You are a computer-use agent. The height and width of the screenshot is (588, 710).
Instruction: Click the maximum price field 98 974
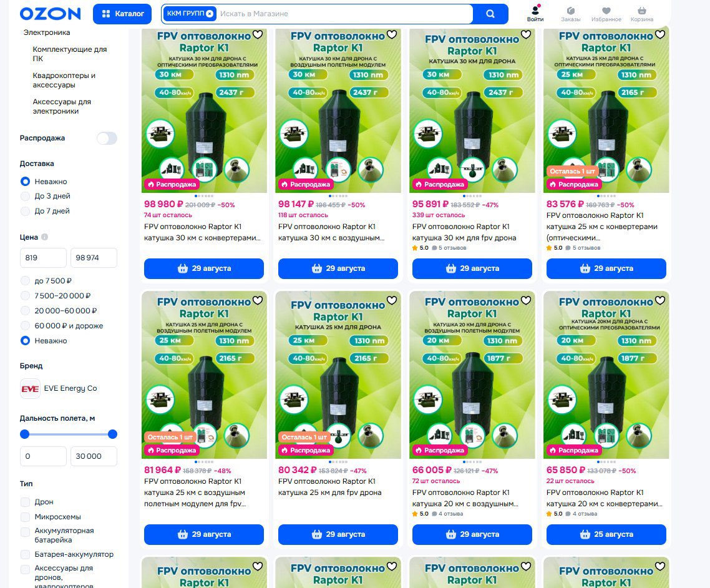click(94, 258)
